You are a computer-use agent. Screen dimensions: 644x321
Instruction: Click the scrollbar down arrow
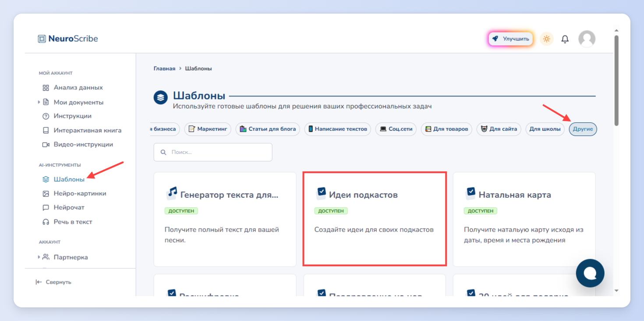tap(616, 290)
